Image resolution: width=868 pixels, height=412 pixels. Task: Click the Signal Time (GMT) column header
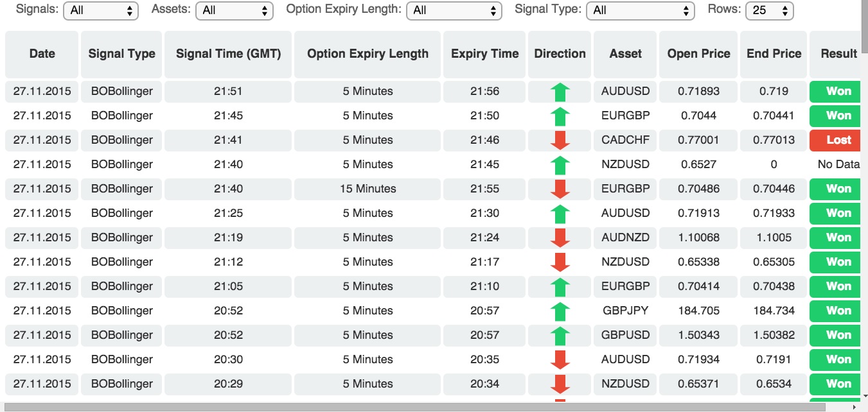point(229,54)
